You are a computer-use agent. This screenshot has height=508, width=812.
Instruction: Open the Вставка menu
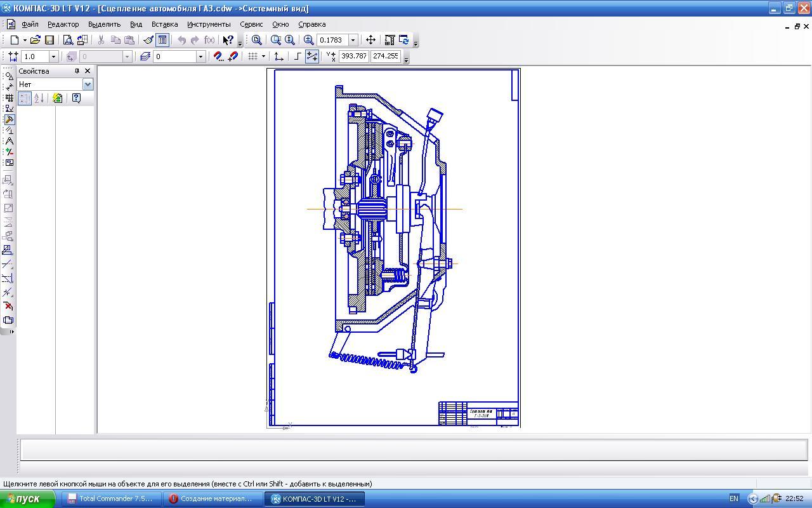164,24
